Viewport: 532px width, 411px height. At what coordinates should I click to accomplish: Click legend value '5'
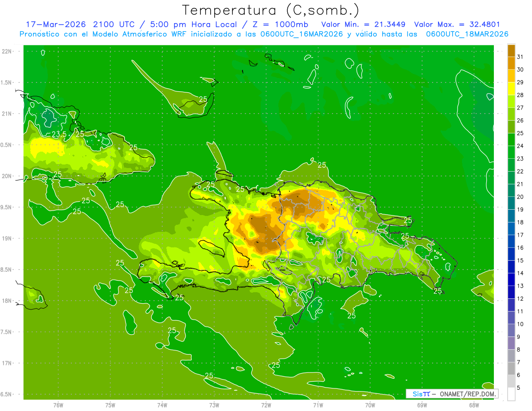coord(519,388)
